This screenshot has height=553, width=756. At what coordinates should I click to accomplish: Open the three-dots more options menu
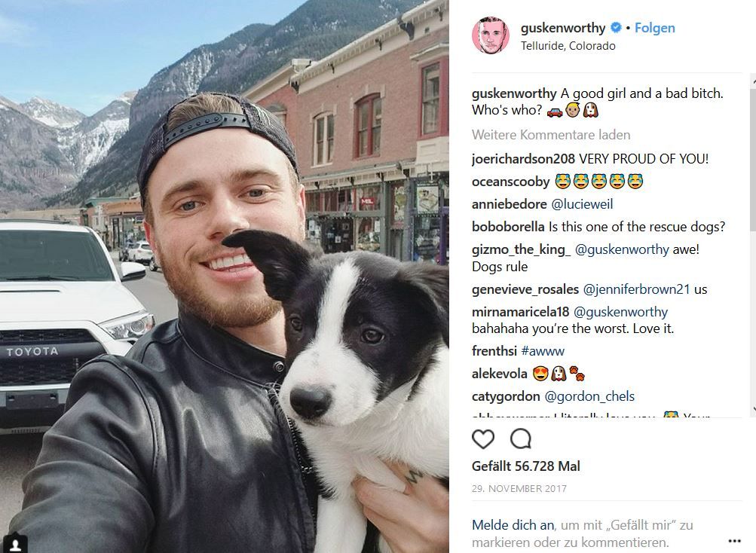coord(734,541)
